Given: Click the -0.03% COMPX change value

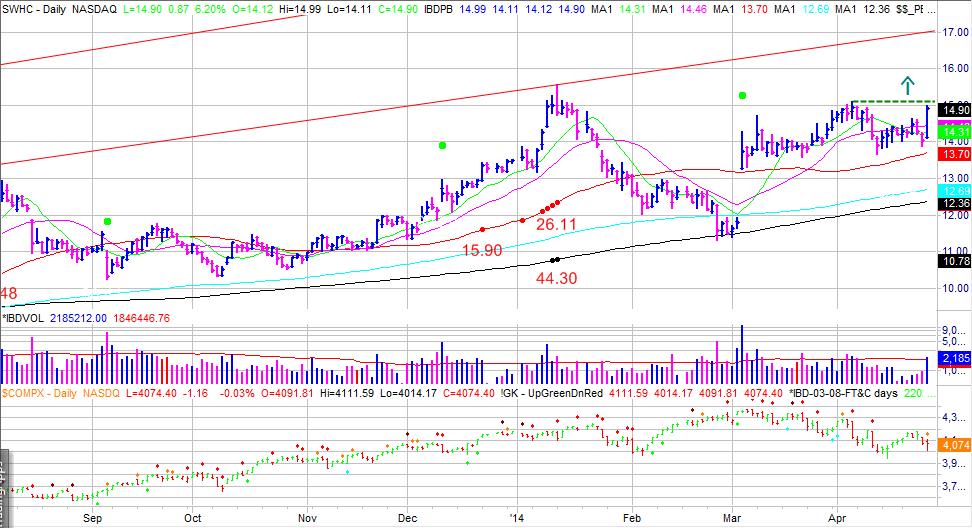Looking at the screenshot, I should [236, 394].
